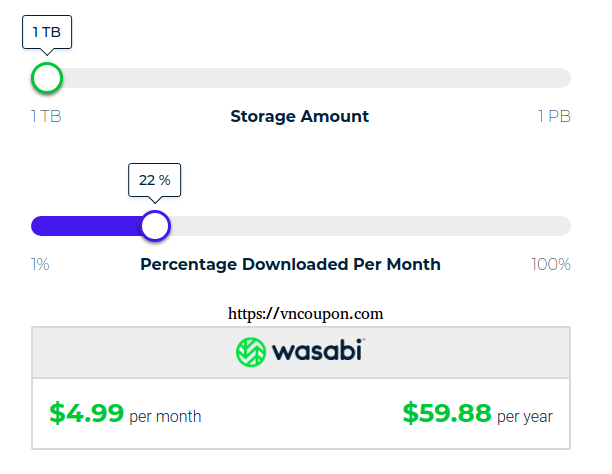Click the gray Wasabi header bar

pyautogui.click(x=301, y=352)
